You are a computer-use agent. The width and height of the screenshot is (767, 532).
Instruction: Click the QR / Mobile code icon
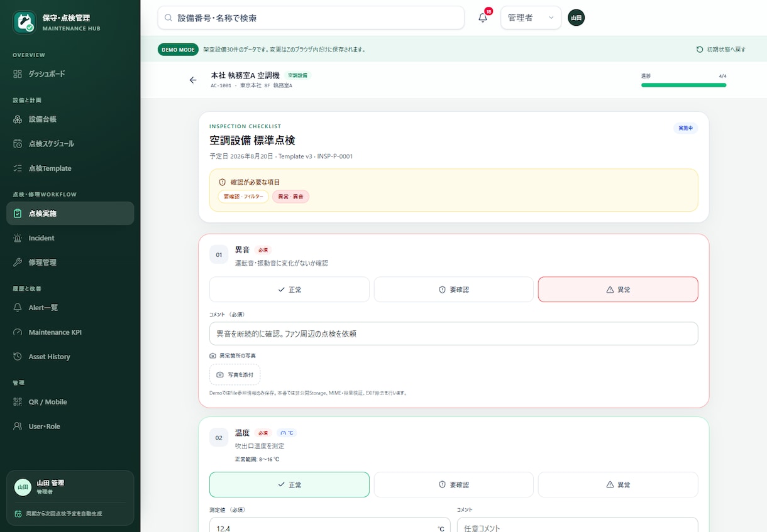(x=18, y=402)
